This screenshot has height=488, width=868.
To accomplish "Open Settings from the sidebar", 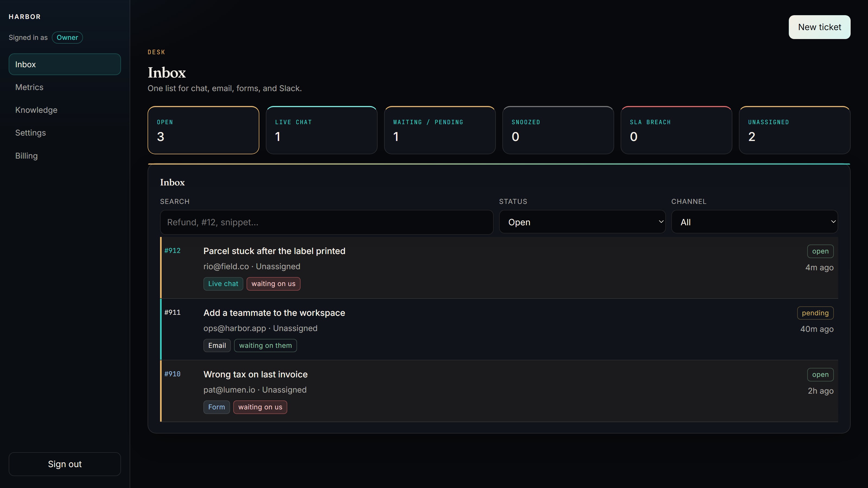I will [x=64, y=133].
